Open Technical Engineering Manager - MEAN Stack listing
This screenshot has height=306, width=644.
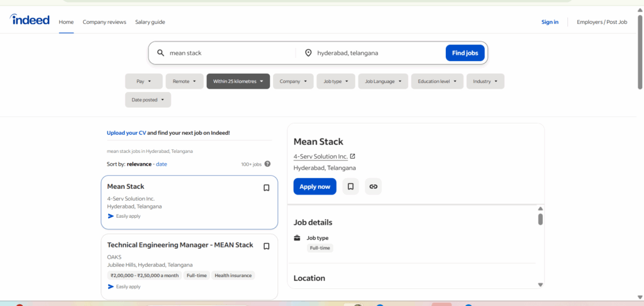[180, 245]
